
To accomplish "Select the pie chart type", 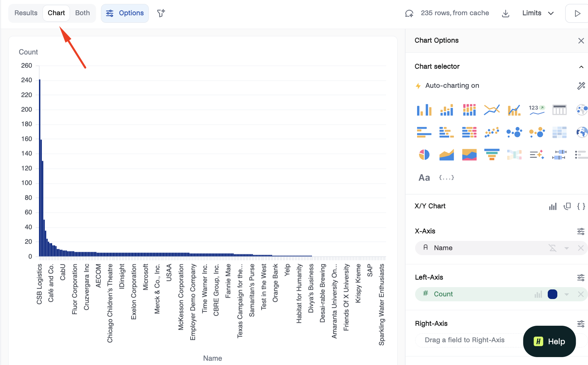I will (x=424, y=154).
